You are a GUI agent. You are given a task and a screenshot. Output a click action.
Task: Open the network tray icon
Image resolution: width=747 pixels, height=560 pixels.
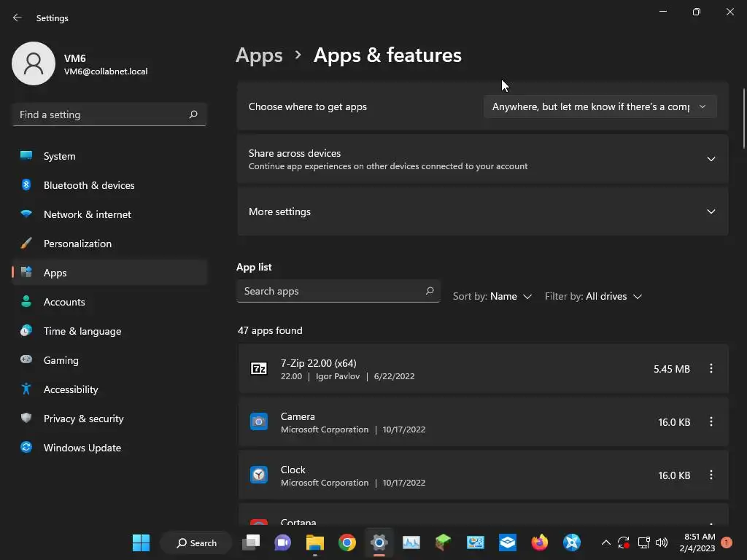coord(643,542)
